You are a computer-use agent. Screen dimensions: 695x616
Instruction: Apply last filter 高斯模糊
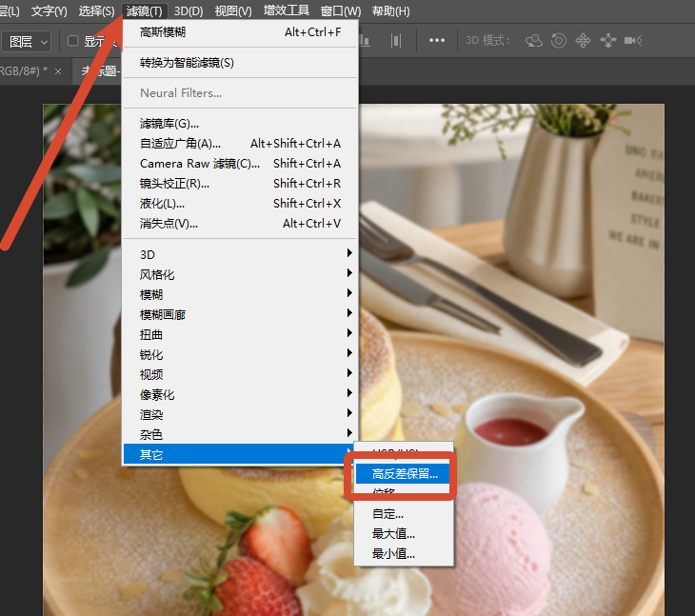tap(240, 32)
